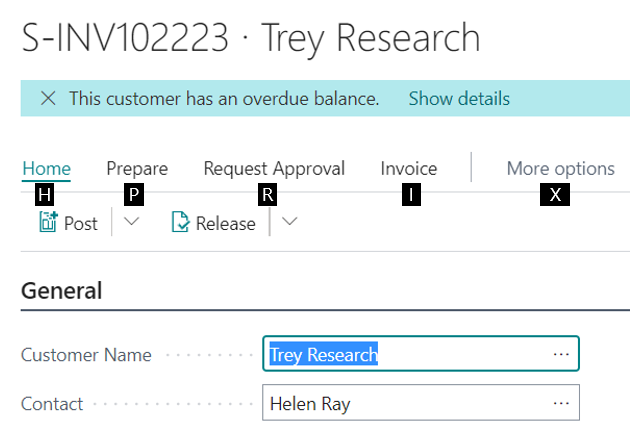Expand the dropdown arrow beside Release
Image resolution: width=630 pixels, height=428 pixels.
(289, 221)
